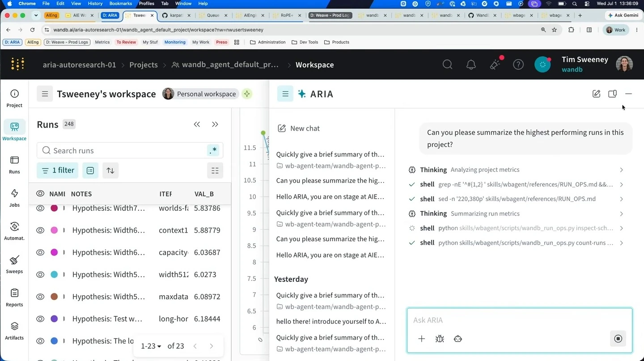
Task: Start a New chat from the chat list
Action: 299,128
